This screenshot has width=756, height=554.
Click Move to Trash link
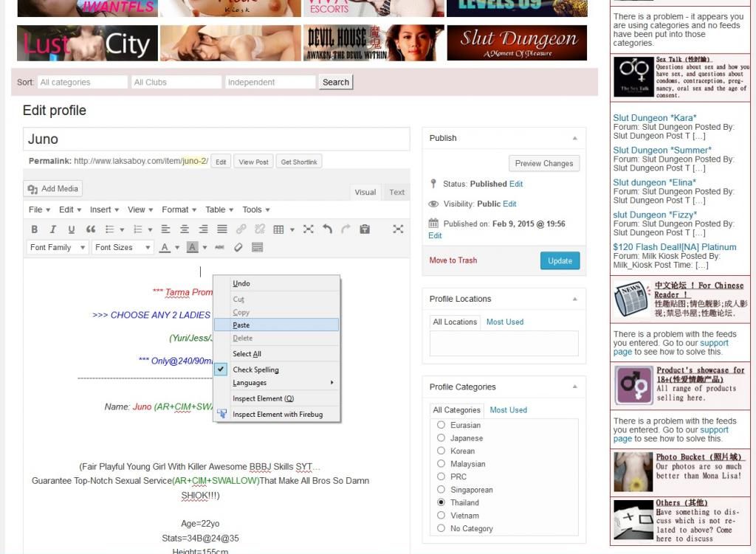[453, 260]
